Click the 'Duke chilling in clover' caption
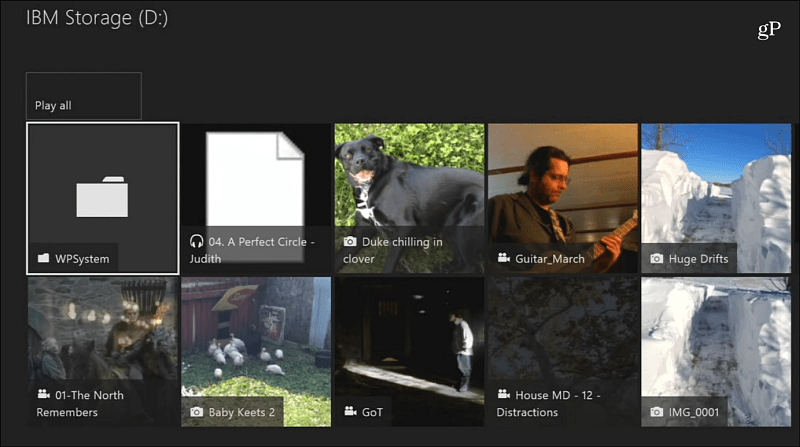The height and width of the screenshot is (447, 800). click(x=393, y=250)
